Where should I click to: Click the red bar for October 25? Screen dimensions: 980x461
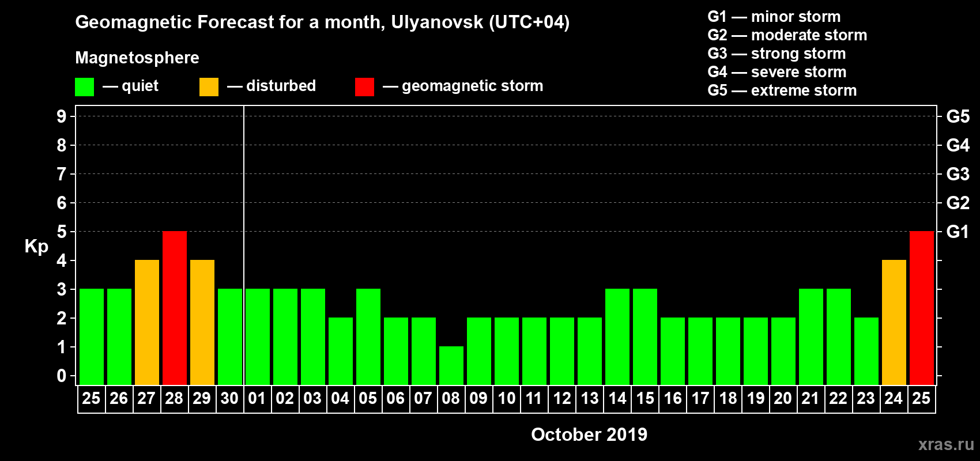point(922,308)
